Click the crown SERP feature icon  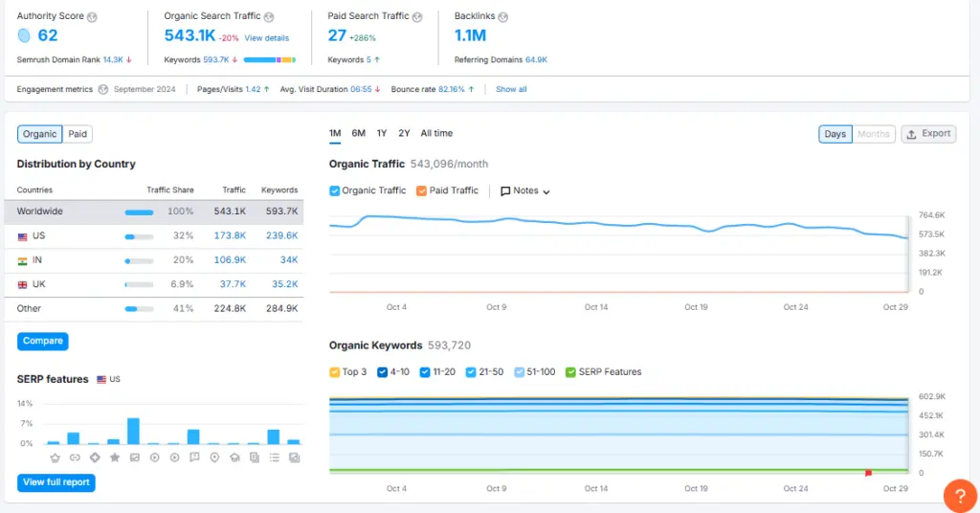[x=54, y=457]
